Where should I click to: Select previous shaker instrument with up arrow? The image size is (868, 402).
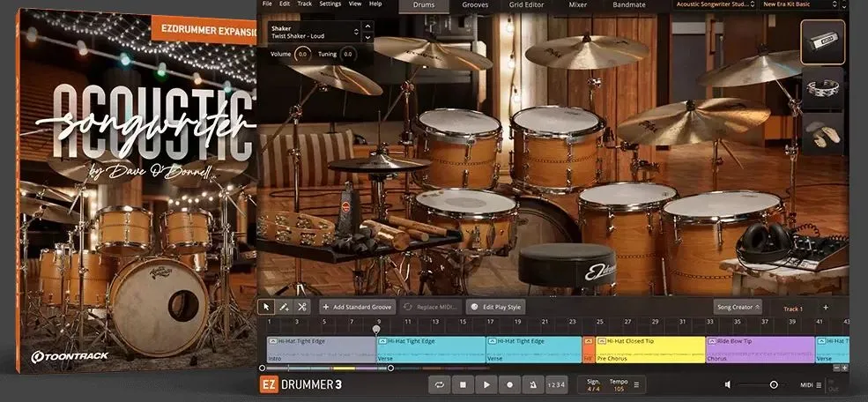pyautogui.click(x=367, y=26)
